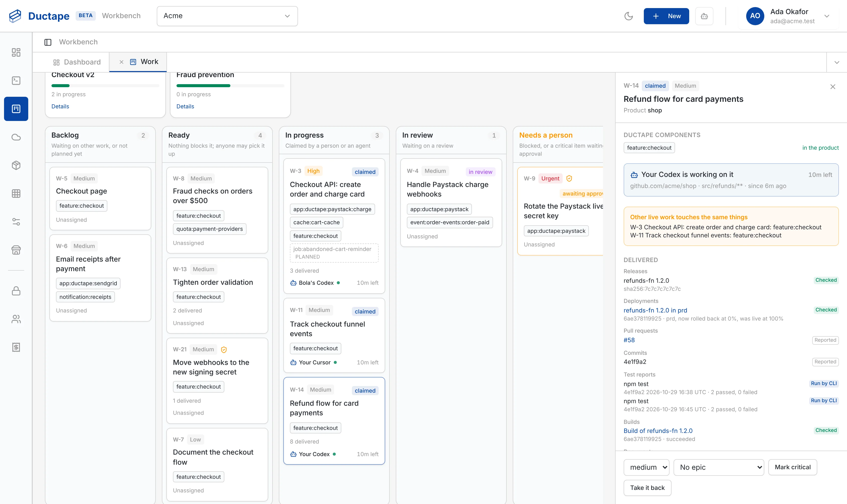The height and width of the screenshot is (504, 847).
Task: Click event:order-events:order-paid tag on W-4
Action: point(449,223)
